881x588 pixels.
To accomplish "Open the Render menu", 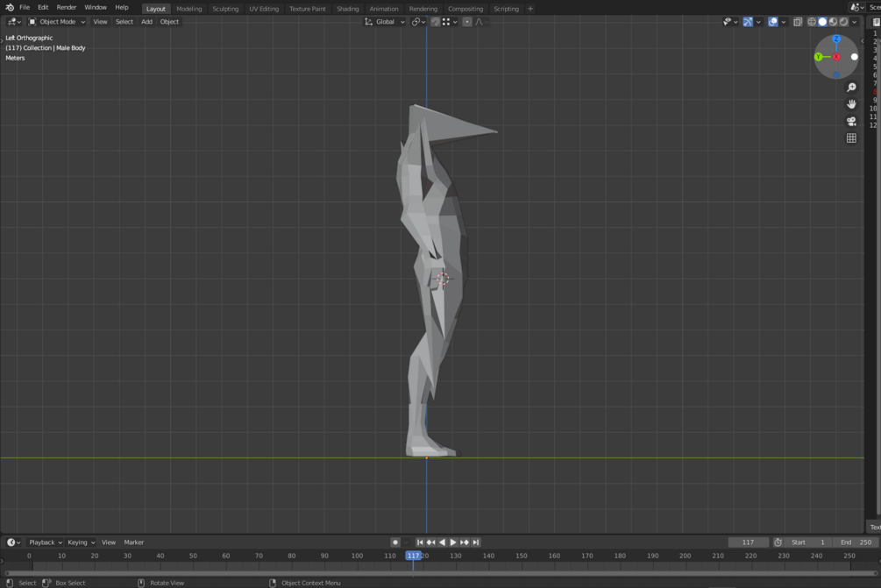I will tap(67, 7).
